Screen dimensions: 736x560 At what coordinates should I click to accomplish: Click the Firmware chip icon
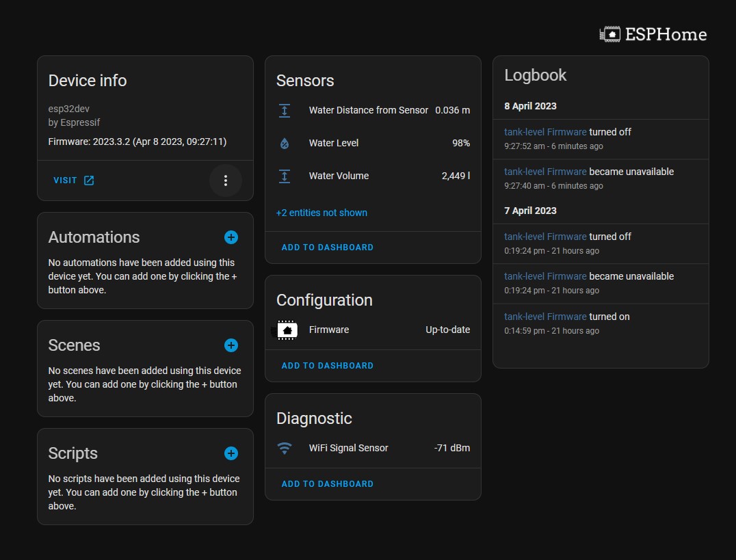pyautogui.click(x=285, y=330)
